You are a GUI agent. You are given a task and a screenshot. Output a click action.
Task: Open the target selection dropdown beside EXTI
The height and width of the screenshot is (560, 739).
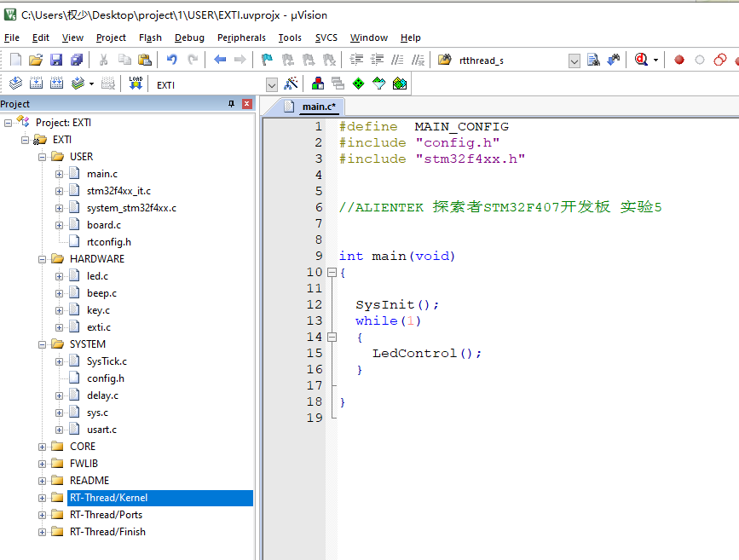pos(271,83)
